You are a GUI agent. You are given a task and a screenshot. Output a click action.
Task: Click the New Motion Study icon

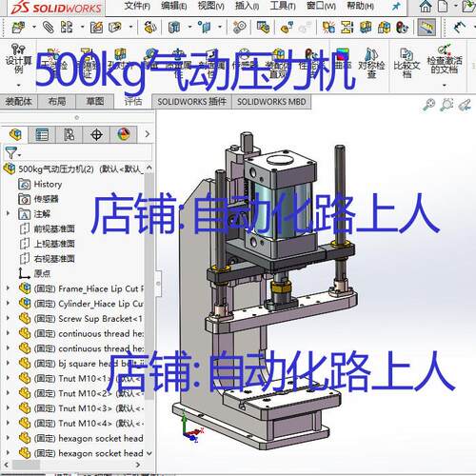pos(239,28)
